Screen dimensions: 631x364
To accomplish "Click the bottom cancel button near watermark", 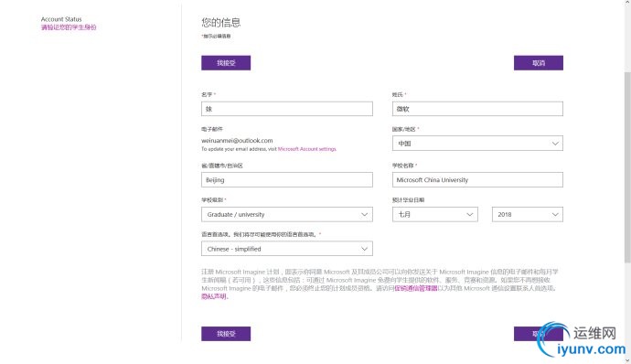I will click(x=539, y=334).
